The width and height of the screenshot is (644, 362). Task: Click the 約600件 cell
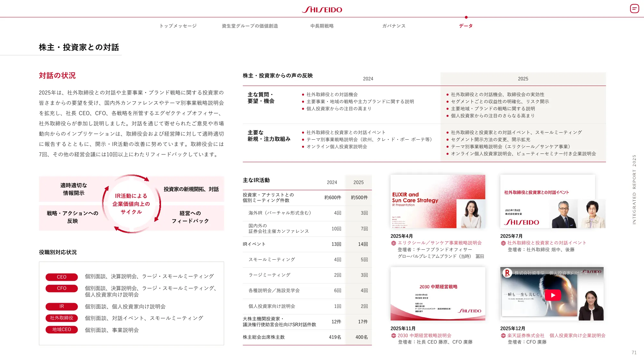tap(333, 198)
